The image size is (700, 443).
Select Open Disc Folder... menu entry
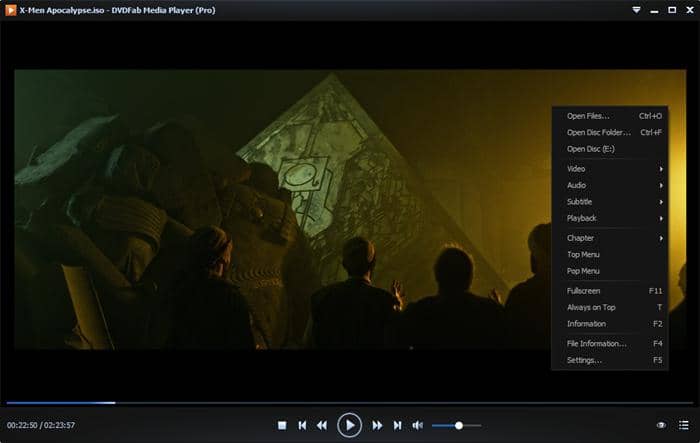[610, 133]
